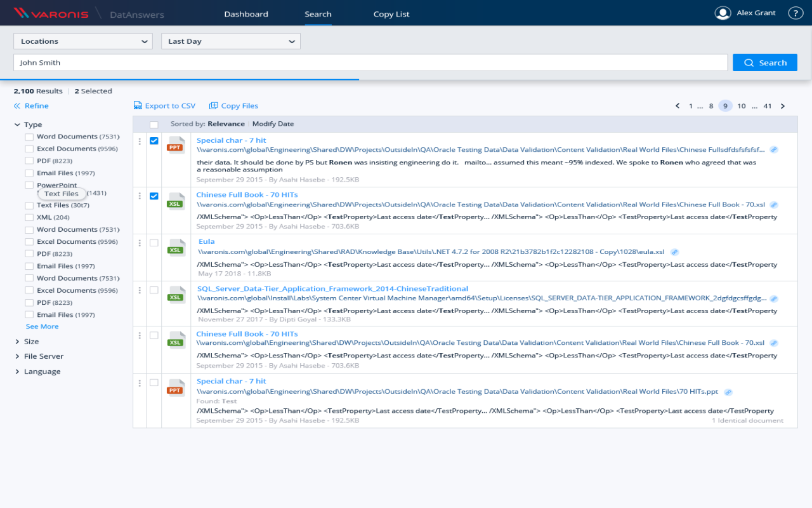
Task: Open three-dot menu for the Eula result
Action: pyautogui.click(x=140, y=243)
